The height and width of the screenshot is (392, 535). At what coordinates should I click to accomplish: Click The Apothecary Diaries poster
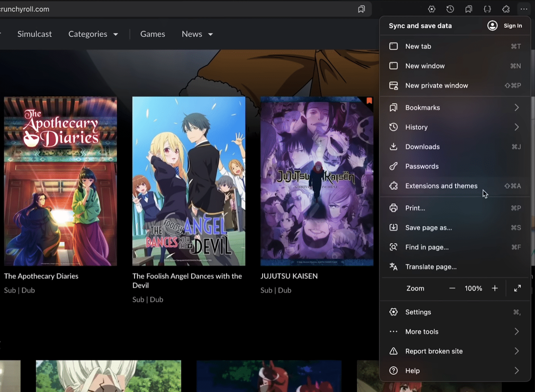(60, 181)
